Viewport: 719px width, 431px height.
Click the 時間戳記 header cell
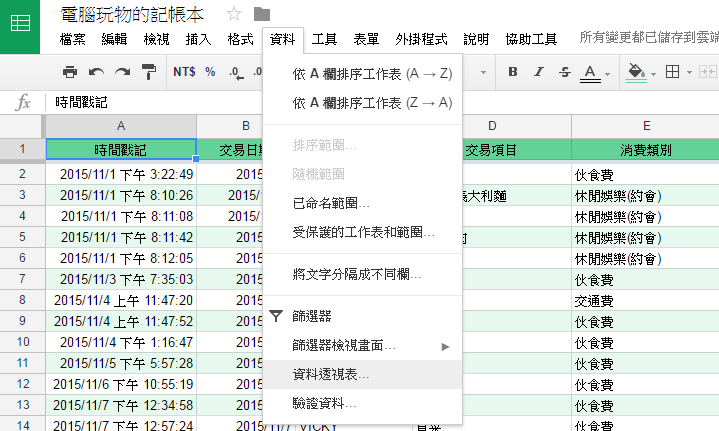121,149
